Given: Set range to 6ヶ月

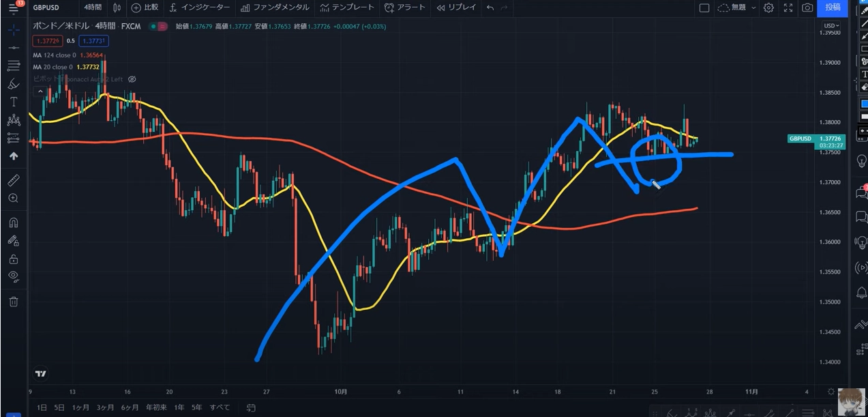Looking at the screenshot, I should pos(130,407).
